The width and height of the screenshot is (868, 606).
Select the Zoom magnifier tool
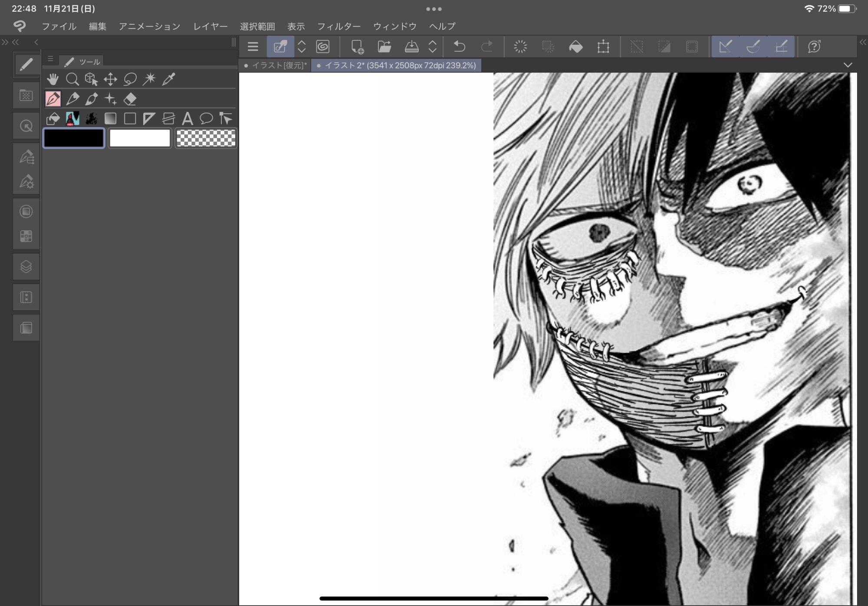pyautogui.click(x=72, y=79)
